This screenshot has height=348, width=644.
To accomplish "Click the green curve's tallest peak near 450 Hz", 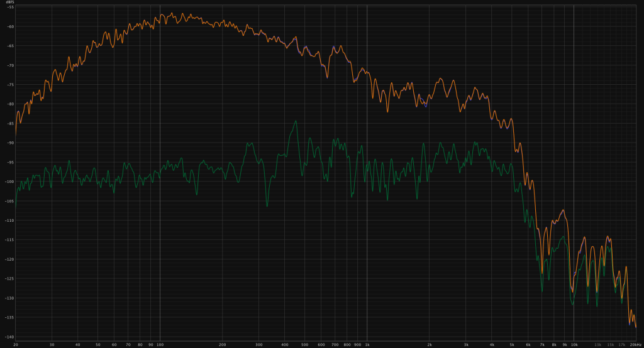I will (x=294, y=121).
